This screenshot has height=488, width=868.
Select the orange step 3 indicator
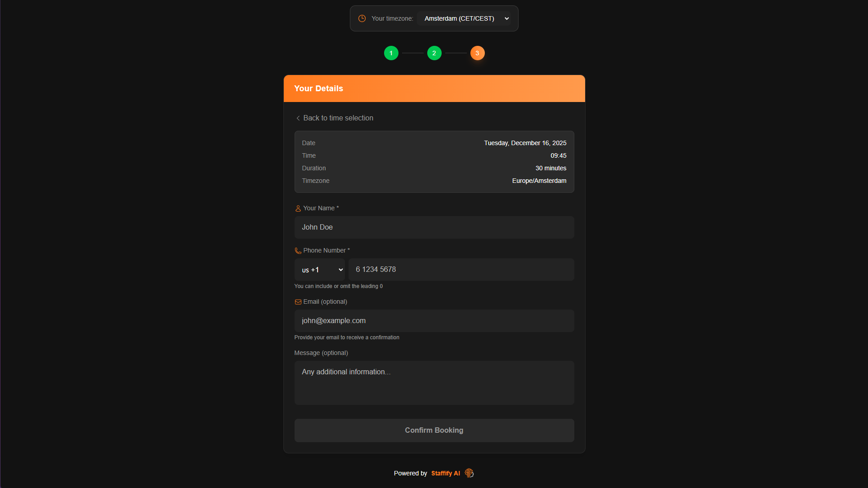click(x=477, y=53)
